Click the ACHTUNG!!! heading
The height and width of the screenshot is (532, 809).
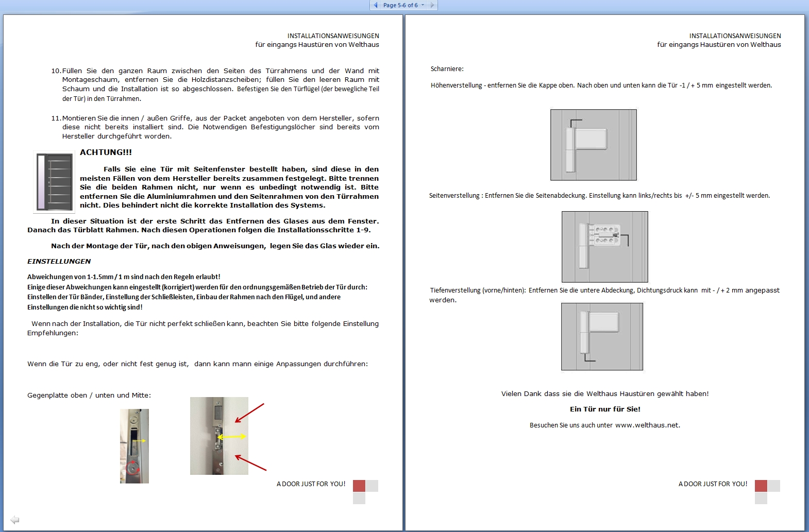pyautogui.click(x=106, y=152)
